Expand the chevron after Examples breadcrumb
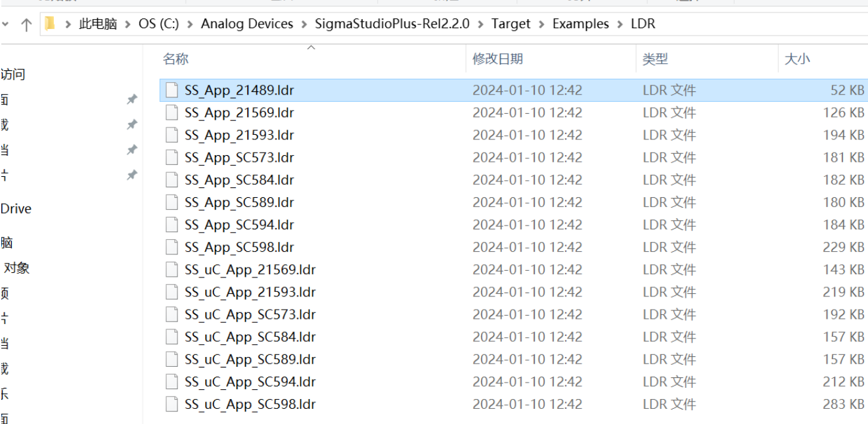 coord(620,24)
